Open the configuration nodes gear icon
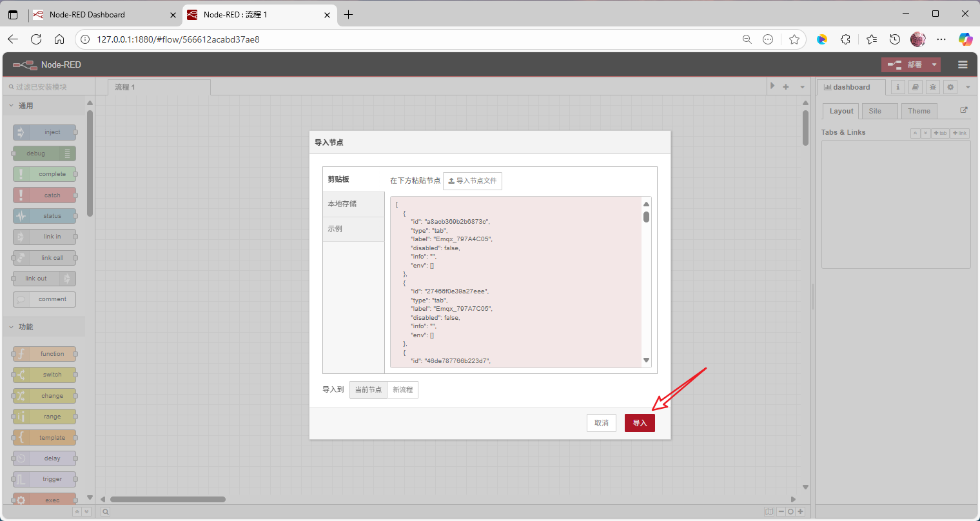 [950, 87]
